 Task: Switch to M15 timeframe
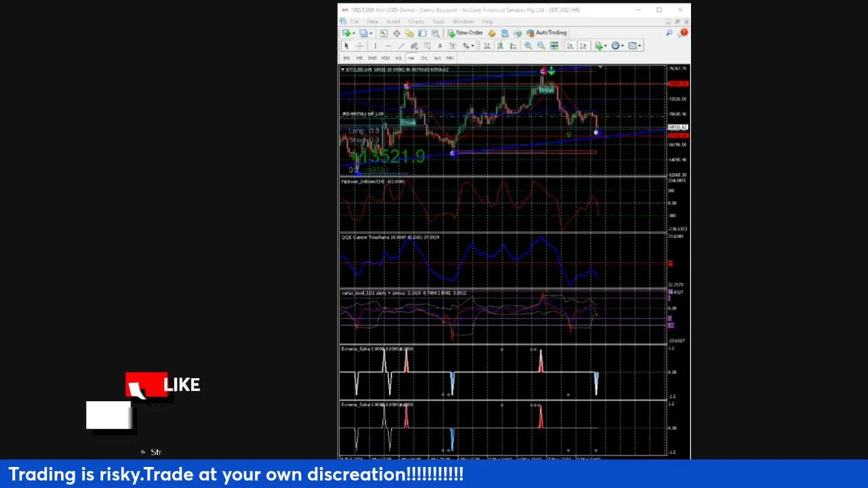(x=372, y=58)
